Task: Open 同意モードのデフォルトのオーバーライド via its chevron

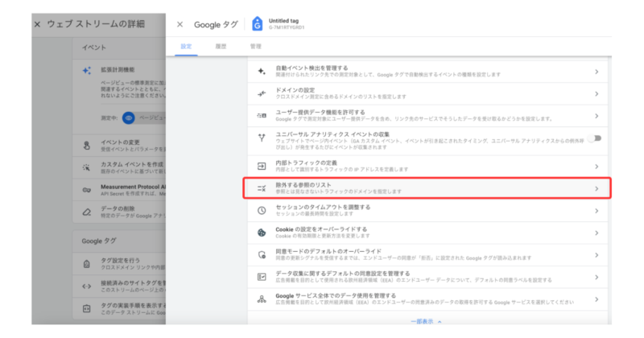Action: [597, 255]
